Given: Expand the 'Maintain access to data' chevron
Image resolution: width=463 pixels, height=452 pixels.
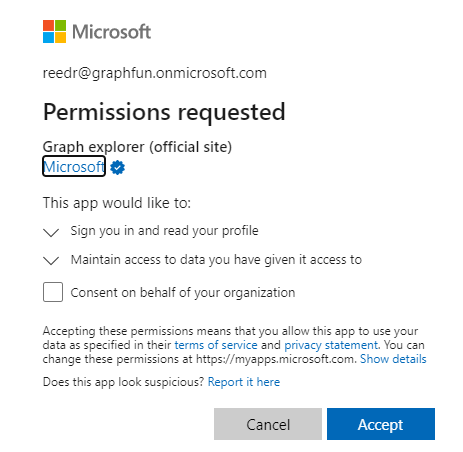Looking at the screenshot, I should pos(51,260).
